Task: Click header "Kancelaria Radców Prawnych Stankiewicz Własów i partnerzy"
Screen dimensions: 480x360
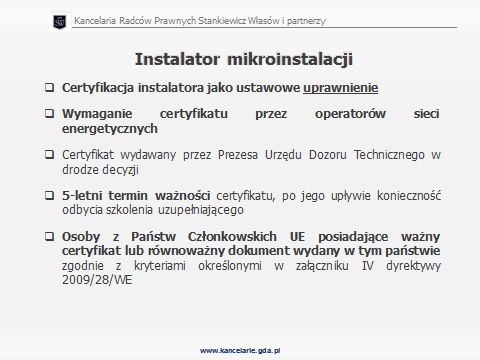Action: coord(200,21)
